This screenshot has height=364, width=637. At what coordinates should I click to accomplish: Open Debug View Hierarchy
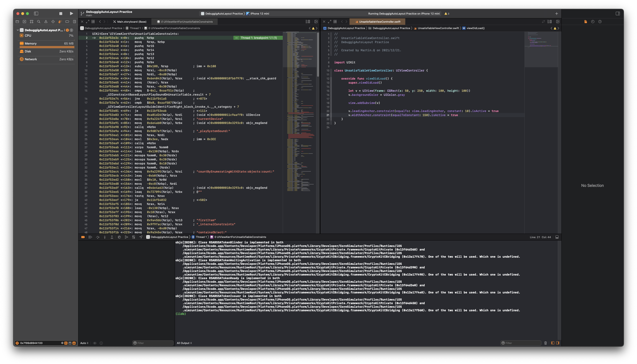119,237
